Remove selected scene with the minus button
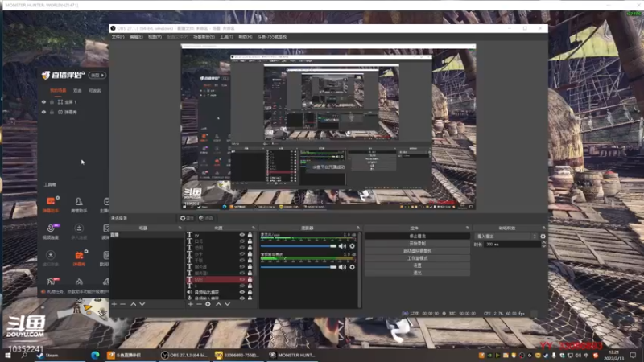This screenshot has width=644, height=362. pos(122,304)
